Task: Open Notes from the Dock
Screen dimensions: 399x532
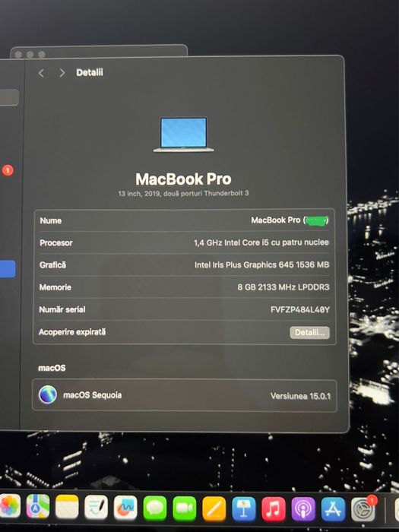Action: [67, 507]
